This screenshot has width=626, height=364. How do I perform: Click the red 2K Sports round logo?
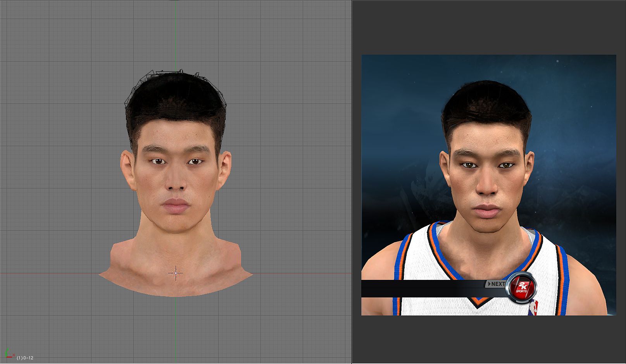[x=522, y=288]
